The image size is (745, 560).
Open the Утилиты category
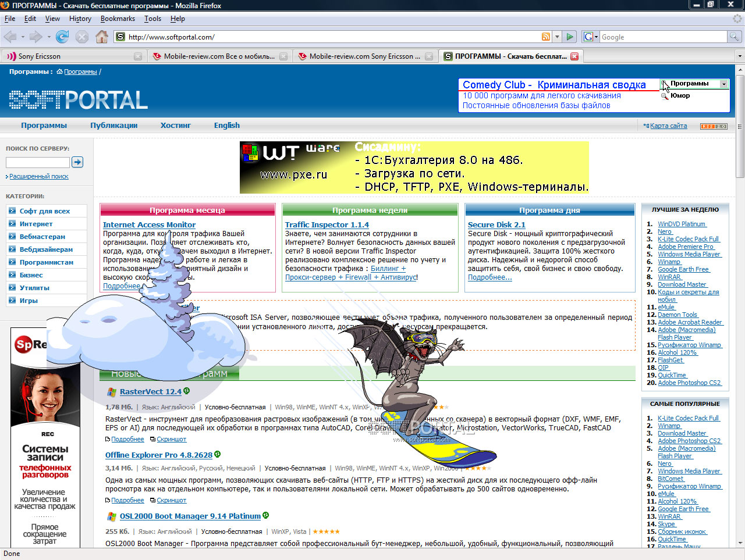35,288
